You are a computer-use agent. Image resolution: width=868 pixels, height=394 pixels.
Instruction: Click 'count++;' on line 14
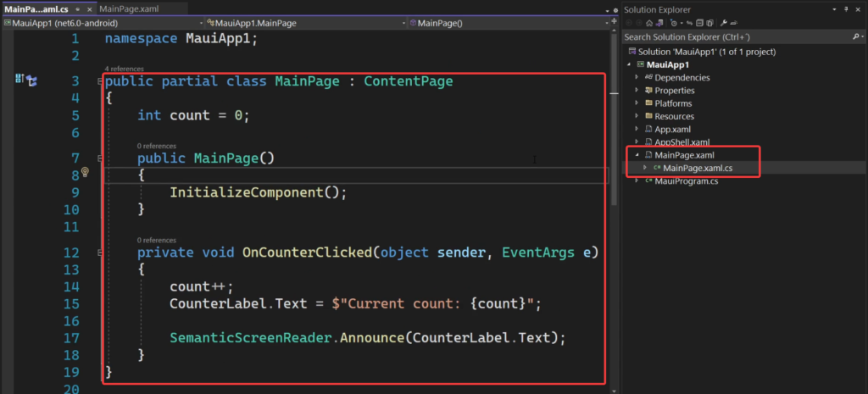tap(202, 286)
